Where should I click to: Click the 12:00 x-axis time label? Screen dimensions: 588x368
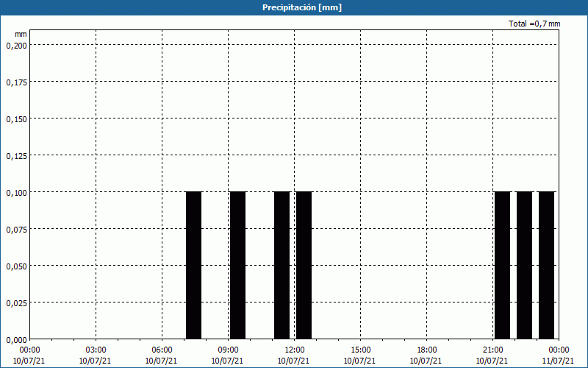click(x=295, y=350)
